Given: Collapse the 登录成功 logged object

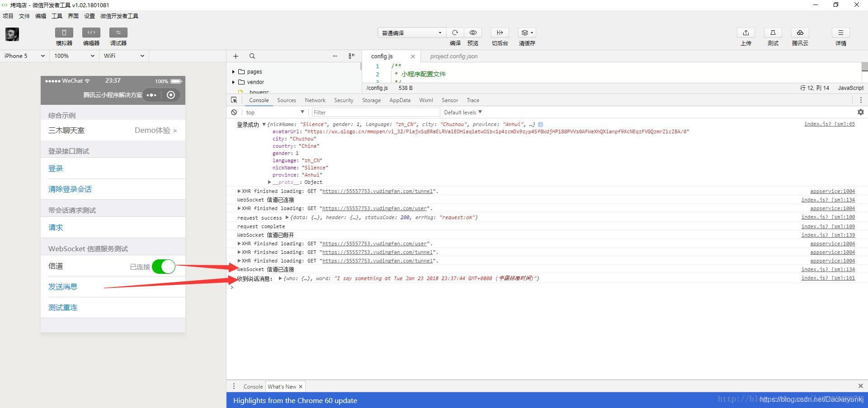Looking at the screenshot, I should (x=264, y=124).
